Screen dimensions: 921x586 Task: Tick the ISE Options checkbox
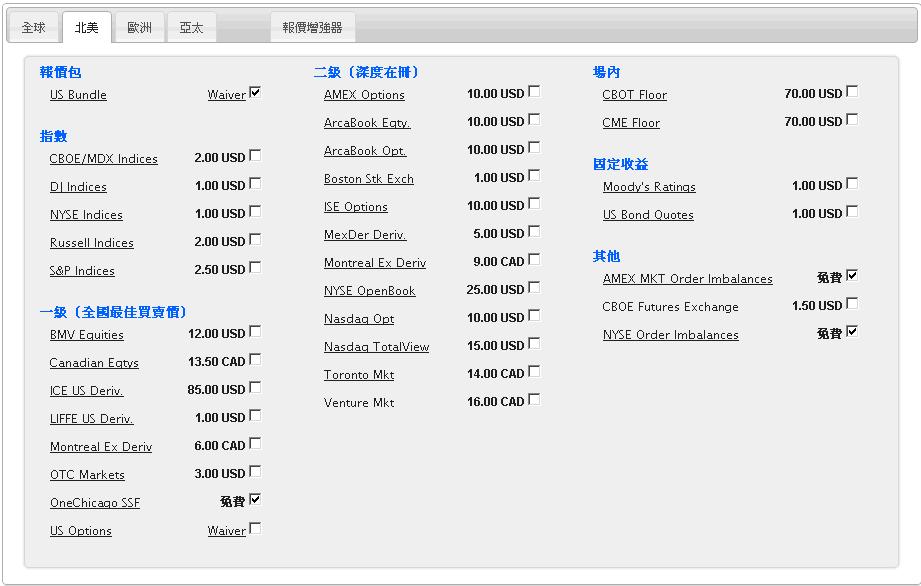point(534,204)
